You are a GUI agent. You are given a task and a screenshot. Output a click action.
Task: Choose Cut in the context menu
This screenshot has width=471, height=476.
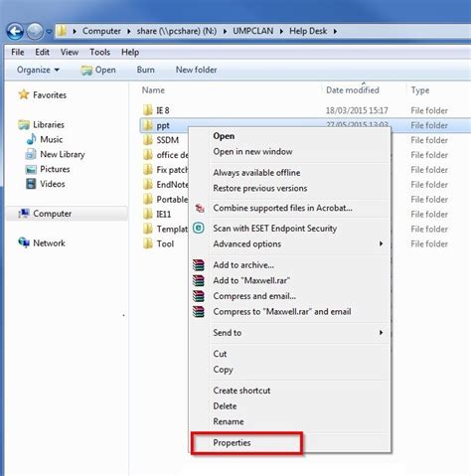(x=220, y=354)
